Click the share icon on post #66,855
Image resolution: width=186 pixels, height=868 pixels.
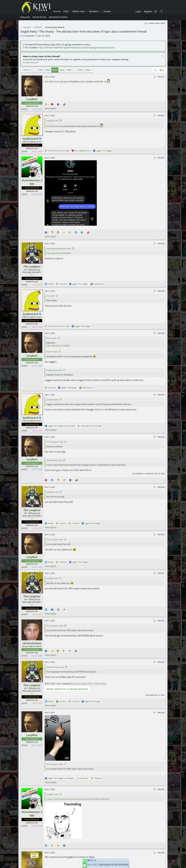point(155,789)
